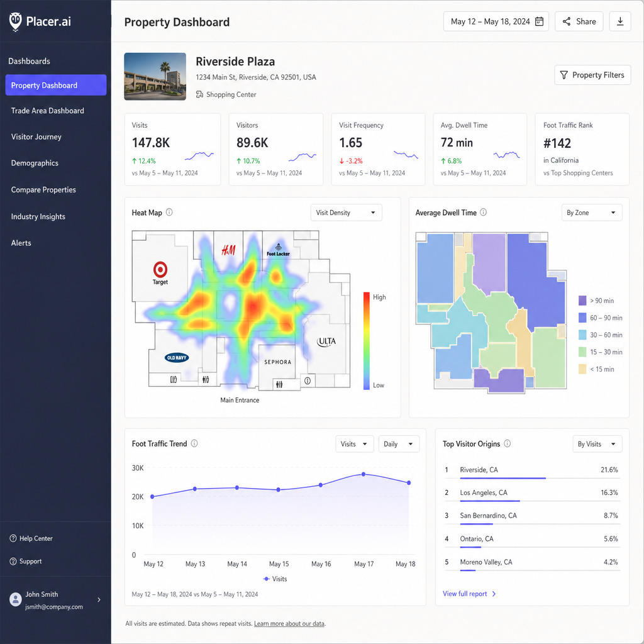The width and height of the screenshot is (644, 644).
Task: Click the Avg. Dwell Time sparkline
Action: (x=506, y=155)
